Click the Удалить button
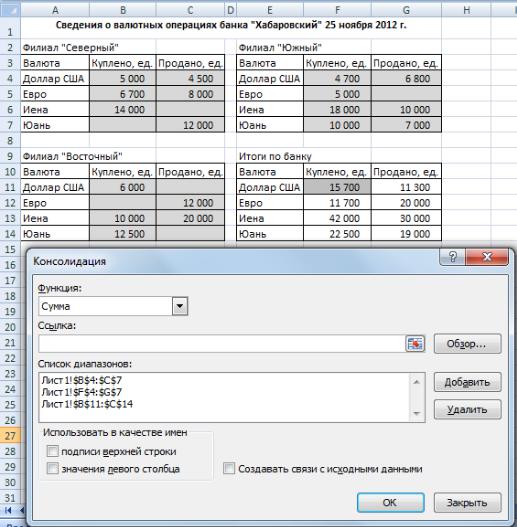 point(468,409)
